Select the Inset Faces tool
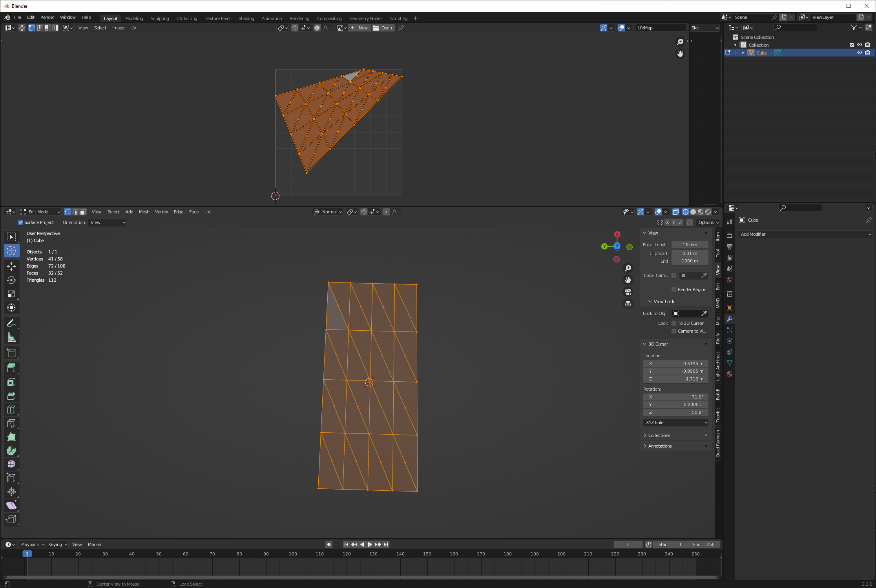Image resolution: width=876 pixels, height=588 pixels. point(11,382)
